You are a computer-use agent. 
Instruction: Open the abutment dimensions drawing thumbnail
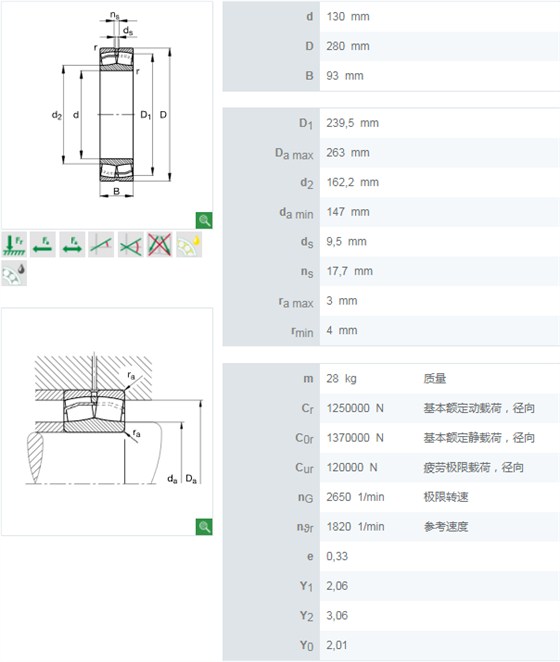[107, 421]
